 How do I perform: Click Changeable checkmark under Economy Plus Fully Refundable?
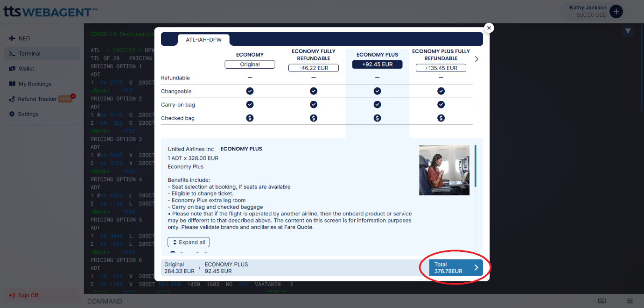pos(441,91)
